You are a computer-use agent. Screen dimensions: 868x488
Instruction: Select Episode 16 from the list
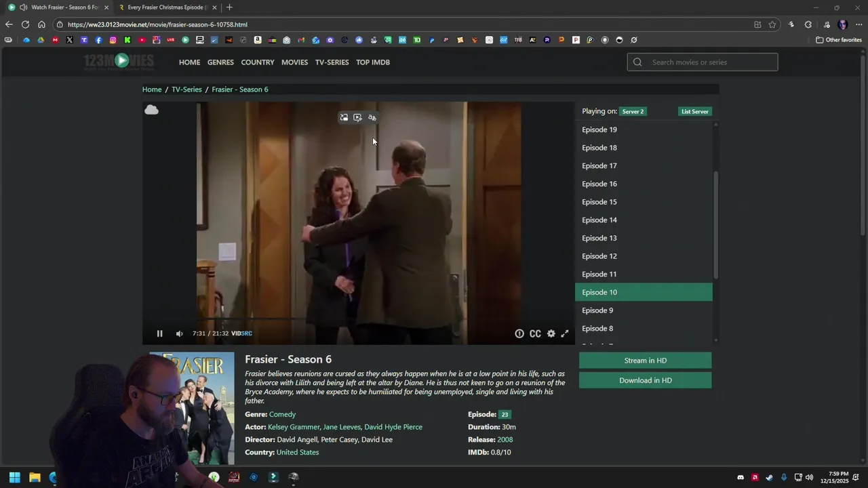coord(644,184)
